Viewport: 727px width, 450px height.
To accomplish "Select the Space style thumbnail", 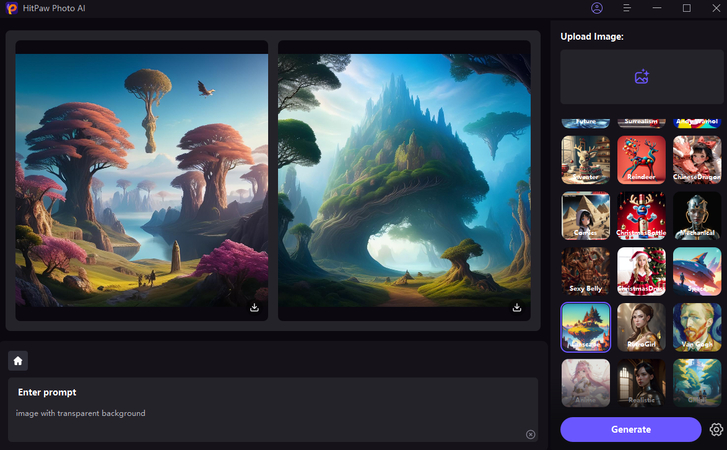I will coord(697,271).
